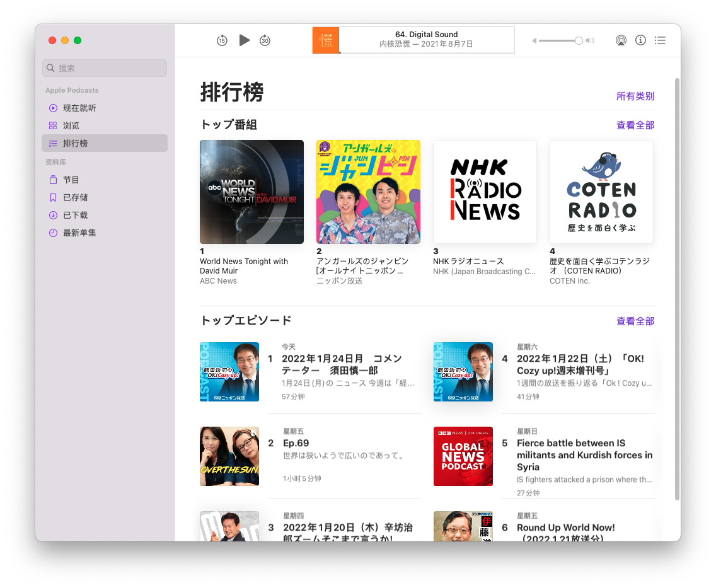Open Ep.69 episode title

click(x=296, y=443)
